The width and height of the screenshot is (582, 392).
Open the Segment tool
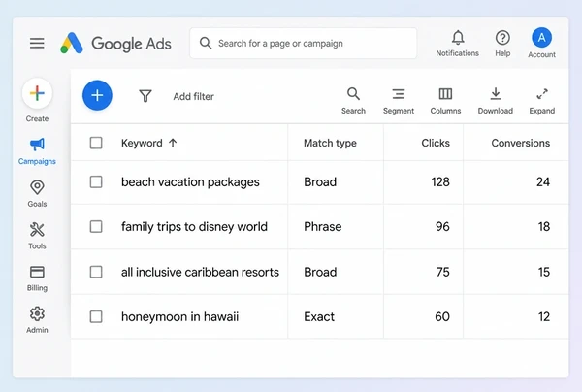(x=399, y=101)
